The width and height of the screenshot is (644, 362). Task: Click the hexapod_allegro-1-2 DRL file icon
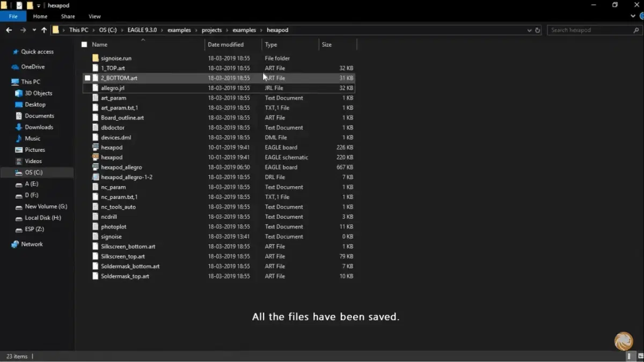tap(96, 177)
